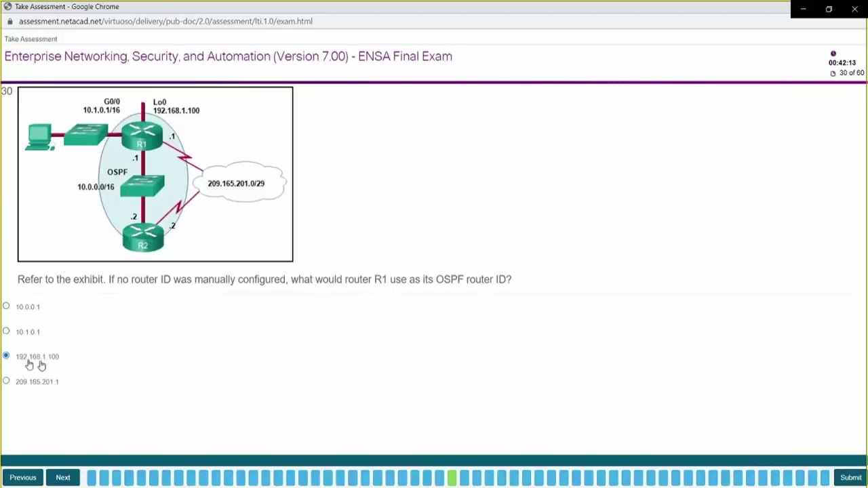868x488 pixels.
Task: Mark the 209.165.201.1 answer radio button
Action: [x=6, y=380]
